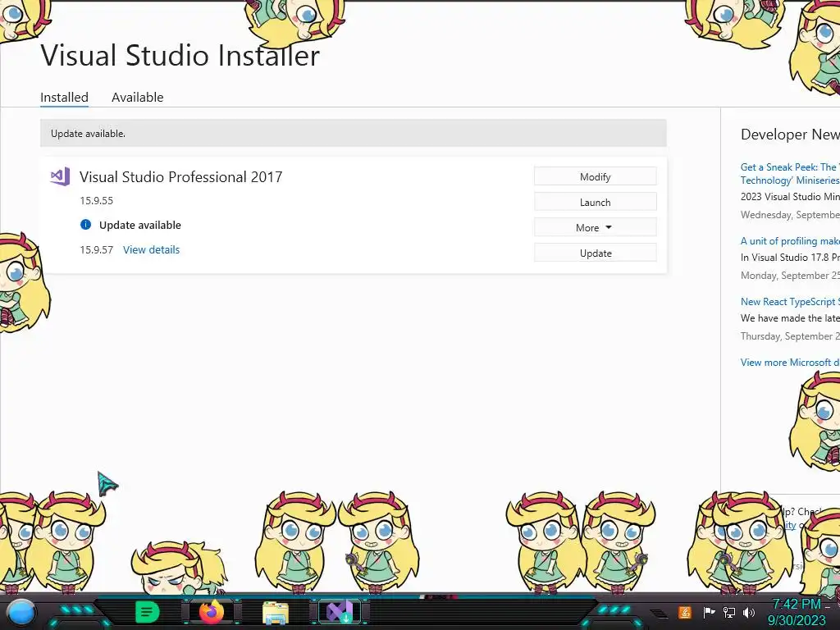Viewport: 840px width, 630px height.
Task: Click the blue info icon beside Update available
Action: [x=85, y=225]
